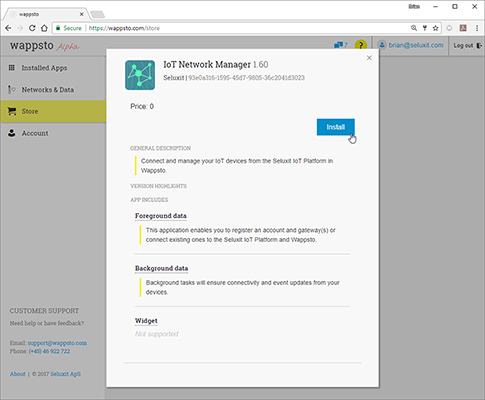Click the app ID text next to Seluxit
This screenshot has height=400, width=485.
tap(246, 78)
